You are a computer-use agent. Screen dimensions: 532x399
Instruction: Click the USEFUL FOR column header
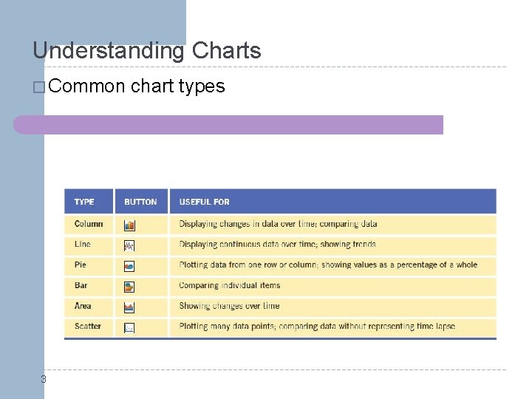(x=205, y=202)
